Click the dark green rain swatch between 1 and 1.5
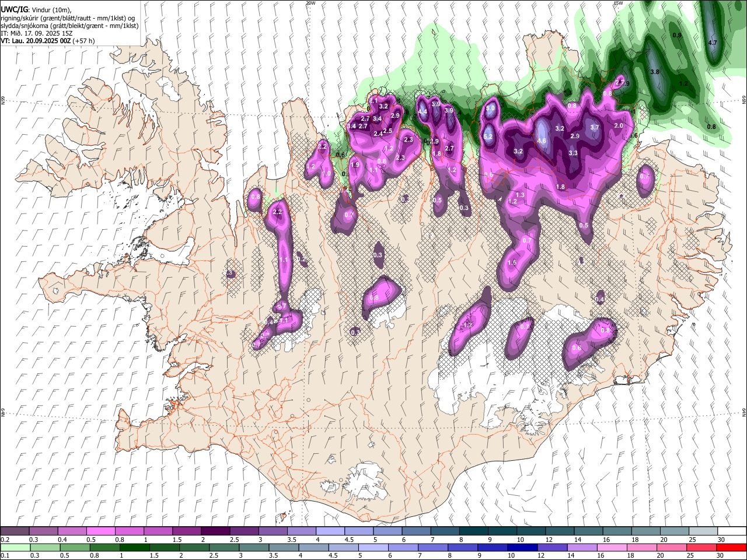Viewport: 747px width, 560px height. click(x=135, y=547)
